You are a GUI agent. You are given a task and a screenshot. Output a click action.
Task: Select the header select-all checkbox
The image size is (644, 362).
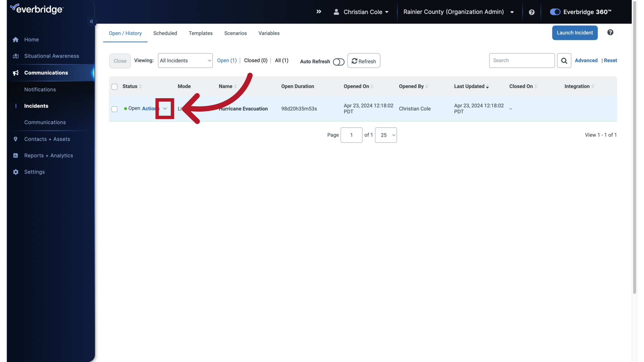tap(114, 86)
